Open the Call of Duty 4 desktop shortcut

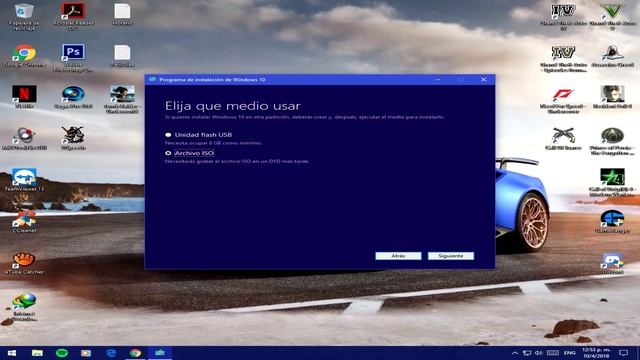[x=612, y=182]
